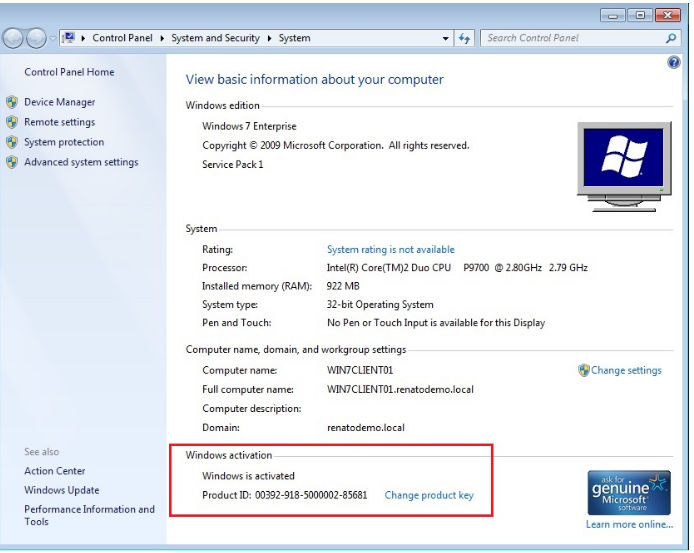Screen dimensions: 694x553
Task: Open the address bar history dropdown
Action: (x=446, y=39)
